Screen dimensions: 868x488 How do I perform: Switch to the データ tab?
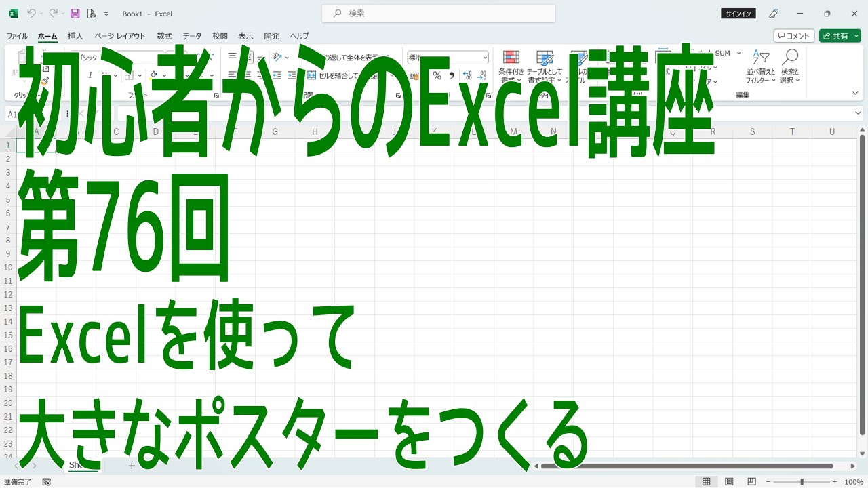click(192, 36)
